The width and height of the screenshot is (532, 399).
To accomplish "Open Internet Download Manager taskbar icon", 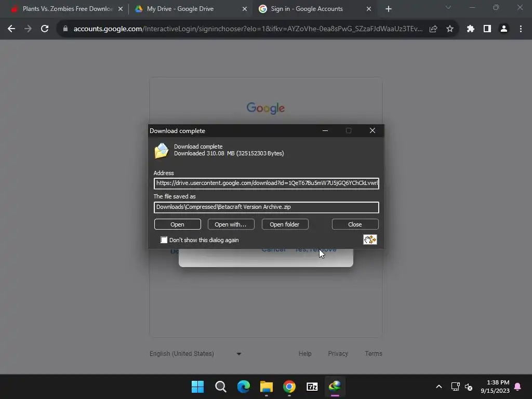I will (x=335, y=387).
